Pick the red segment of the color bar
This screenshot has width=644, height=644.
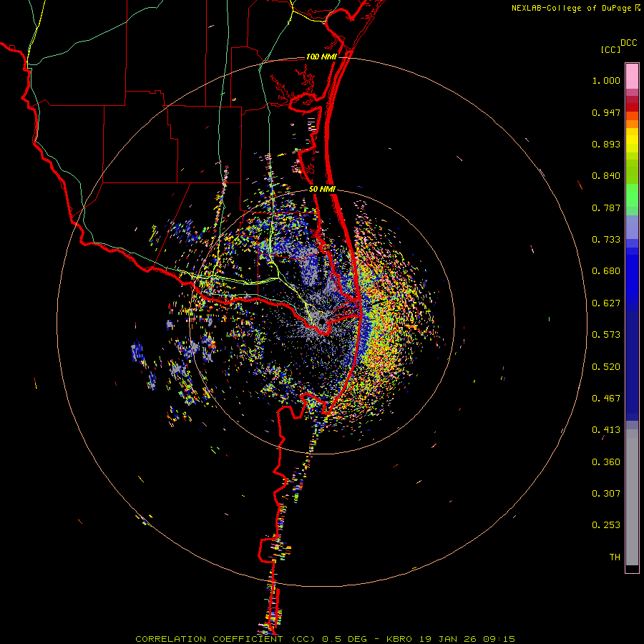click(x=632, y=107)
